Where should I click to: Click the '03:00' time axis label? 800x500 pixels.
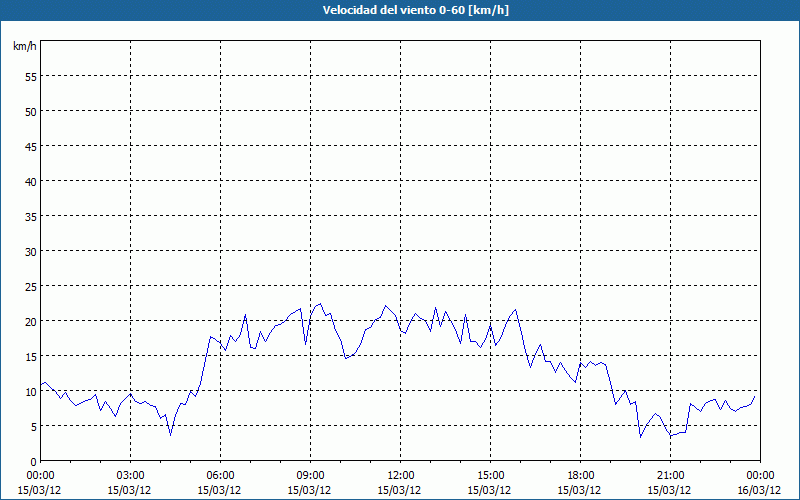[130, 476]
